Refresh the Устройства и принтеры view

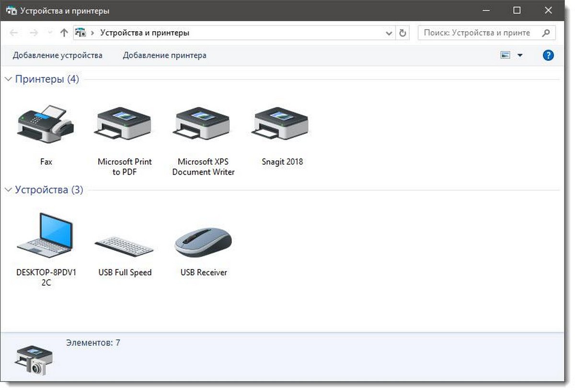coord(402,33)
